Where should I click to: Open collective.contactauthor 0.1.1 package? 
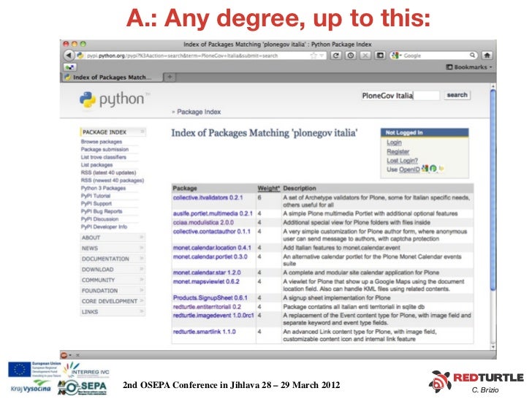pyautogui.click(x=212, y=232)
